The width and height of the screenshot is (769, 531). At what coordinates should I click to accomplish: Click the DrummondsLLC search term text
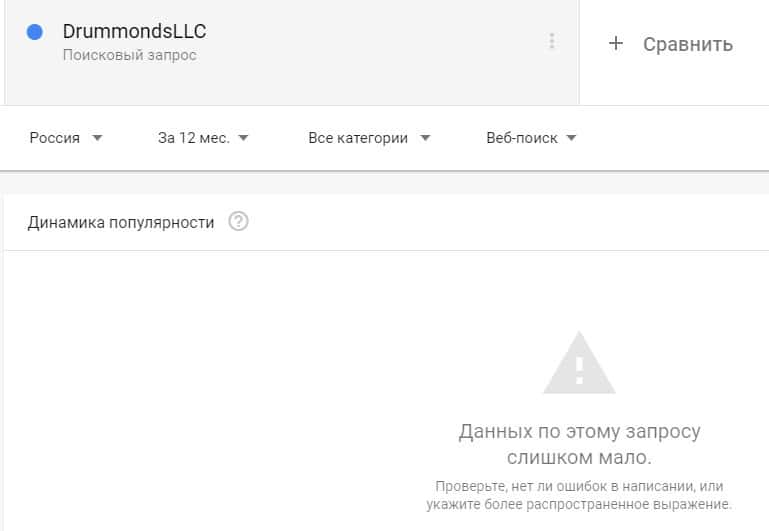[134, 31]
